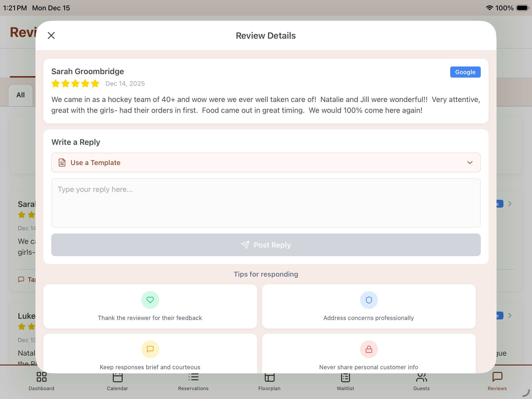This screenshot has height=399, width=532.
Task: Close the Review Details modal
Action: click(51, 35)
